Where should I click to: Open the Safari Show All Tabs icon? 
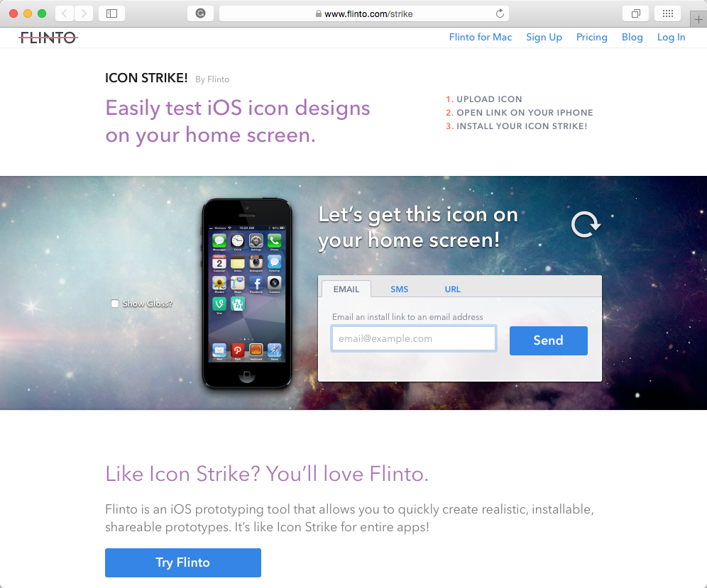(x=635, y=13)
